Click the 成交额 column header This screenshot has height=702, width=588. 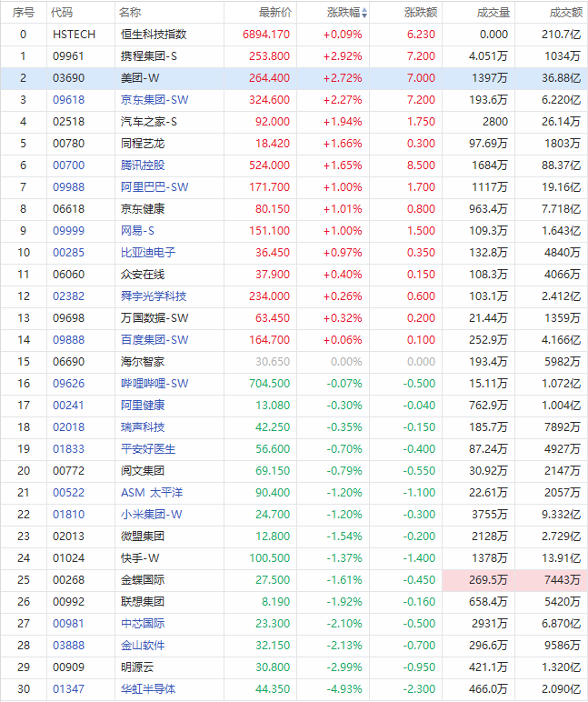565,13
